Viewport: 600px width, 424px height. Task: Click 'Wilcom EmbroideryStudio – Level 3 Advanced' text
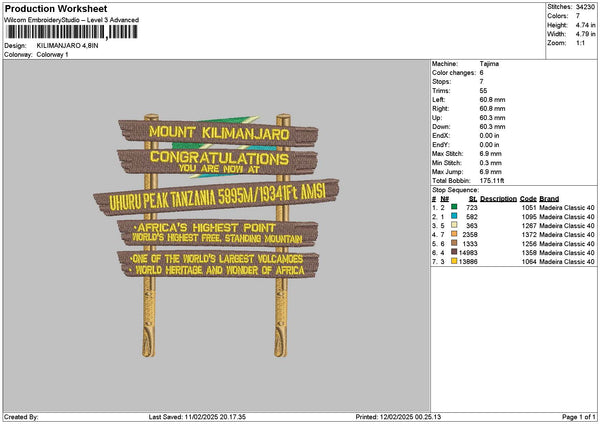pos(72,20)
